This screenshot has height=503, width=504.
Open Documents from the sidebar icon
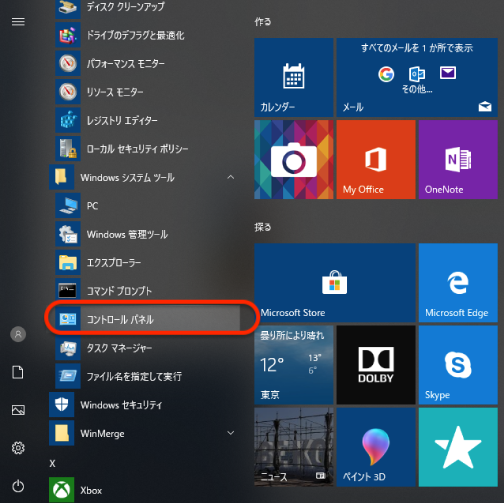[18, 372]
